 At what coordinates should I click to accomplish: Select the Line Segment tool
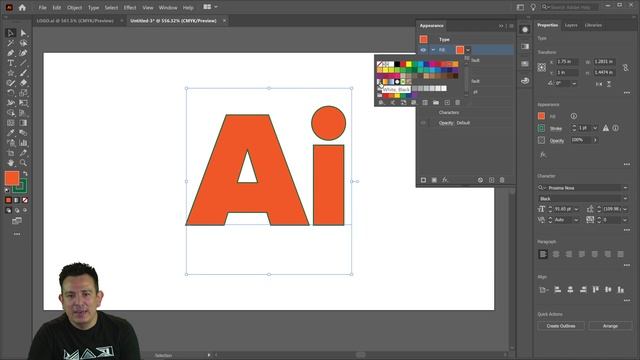(23, 63)
